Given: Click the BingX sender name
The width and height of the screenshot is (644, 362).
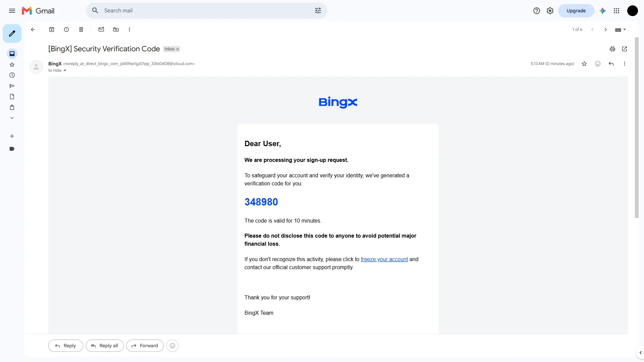Looking at the screenshot, I should [x=55, y=64].
